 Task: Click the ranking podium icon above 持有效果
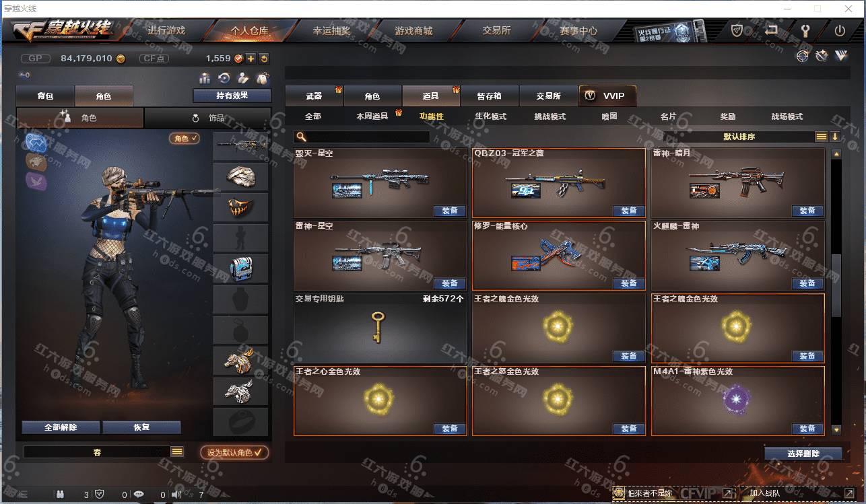(204, 78)
